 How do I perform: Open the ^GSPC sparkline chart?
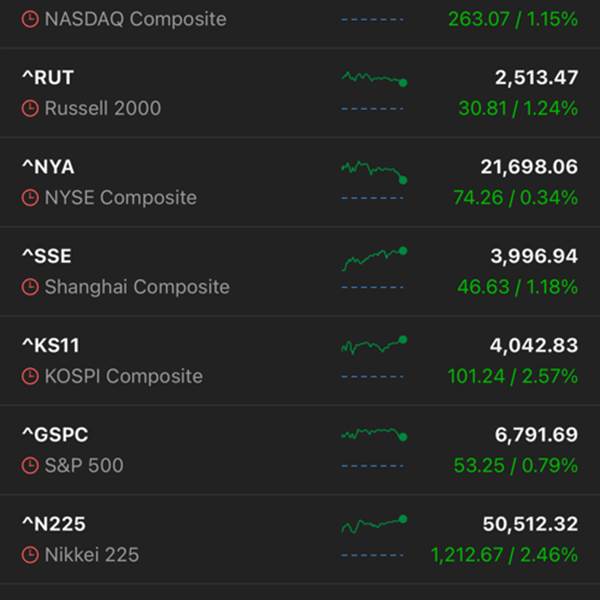pos(373,435)
